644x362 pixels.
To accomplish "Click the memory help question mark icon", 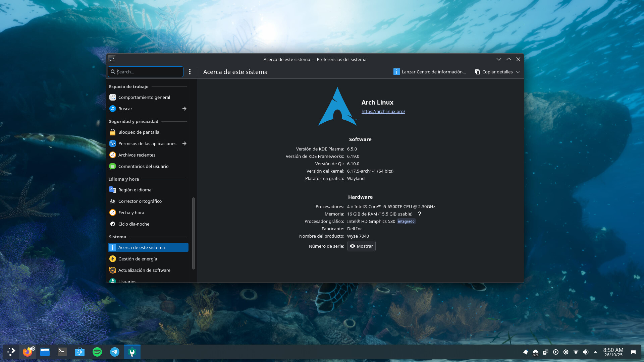I will (x=419, y=214).
